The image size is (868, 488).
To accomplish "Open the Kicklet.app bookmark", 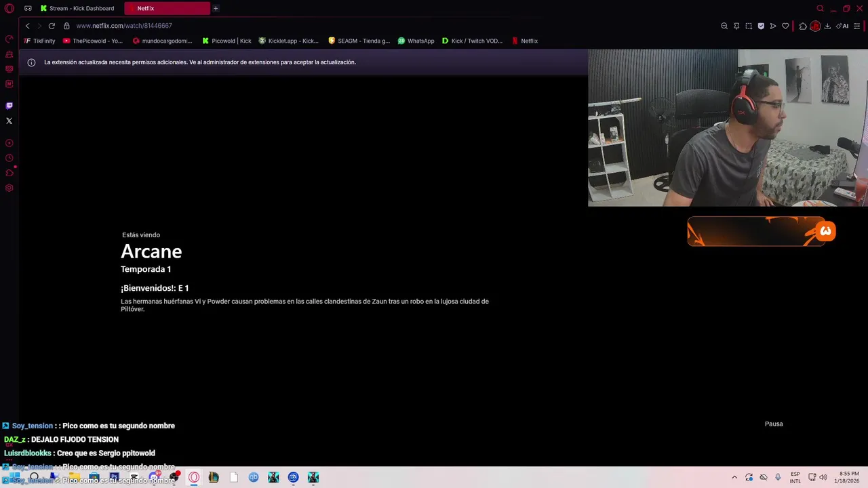I will point(289,41).
